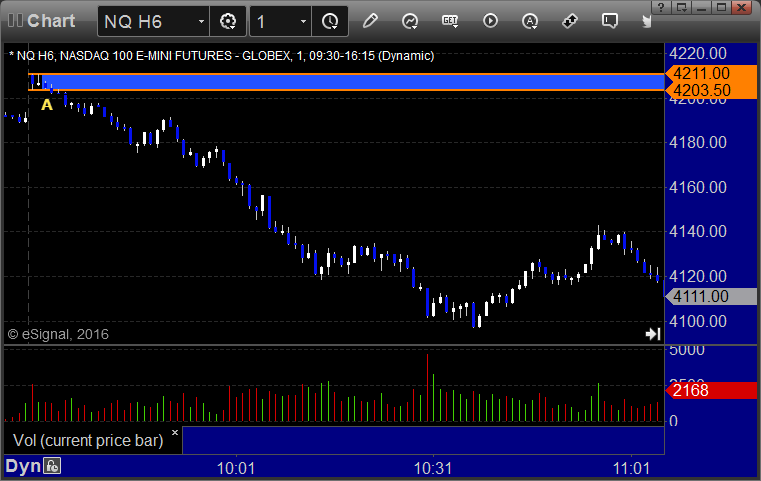This screenshot has height=481, width=761.
Task: Open the GET studies menu icon
Action: click(x=450, y=21)
